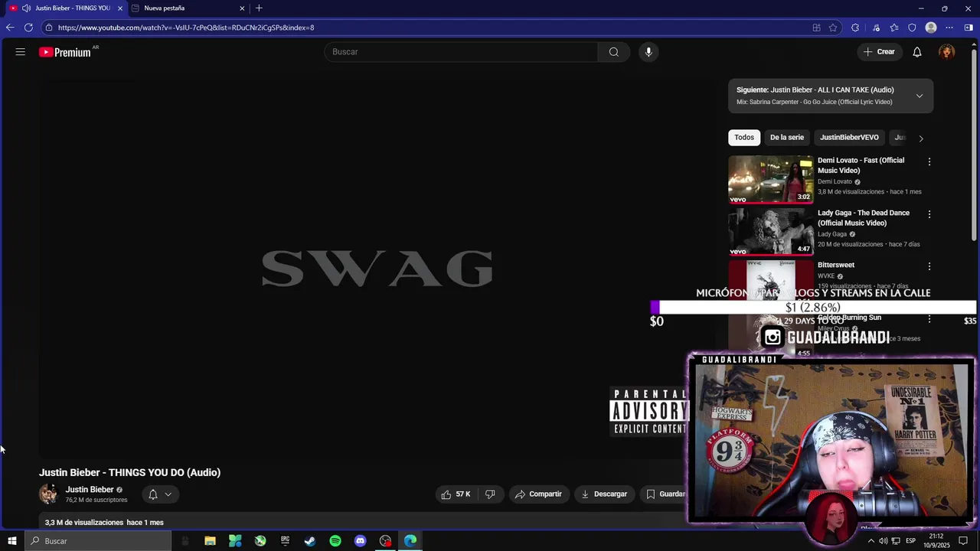This screenshot has height=551, width=980.
Task: Toggle channel notification bell for Justin Bieber
Action: point(152,494)
